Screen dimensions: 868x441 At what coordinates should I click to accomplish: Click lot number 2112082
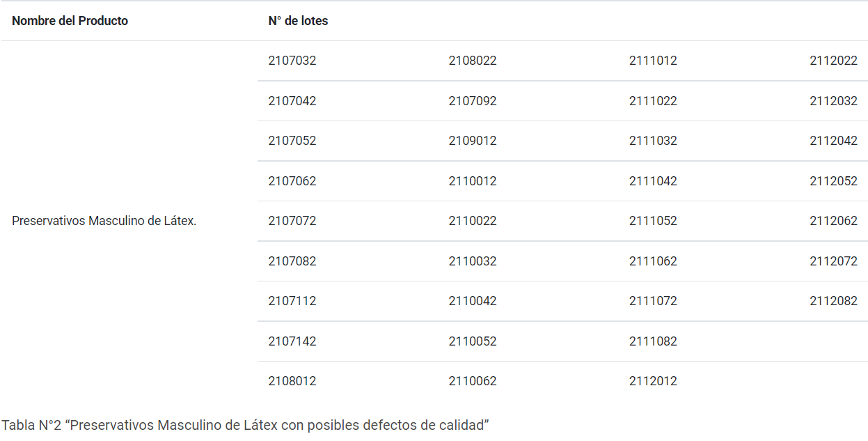(833, 301)
